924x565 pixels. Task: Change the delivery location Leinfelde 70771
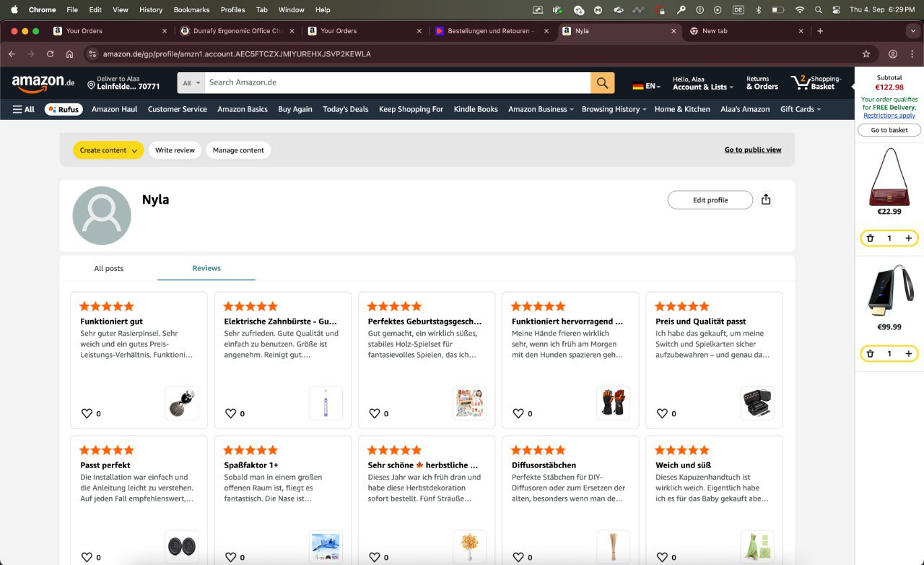coord(123,83)
